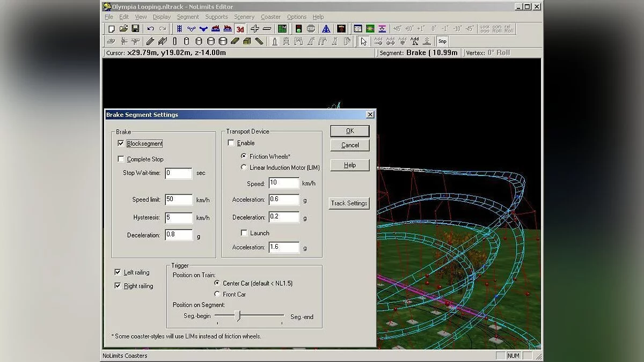Click the Segment: Brake status readout

[419, 53]
